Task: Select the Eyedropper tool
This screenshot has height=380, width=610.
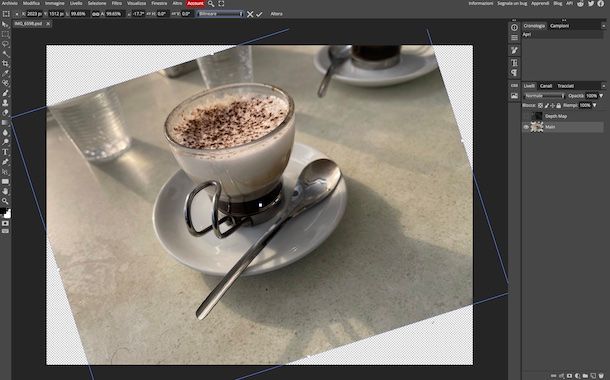Action: [5, 73]
